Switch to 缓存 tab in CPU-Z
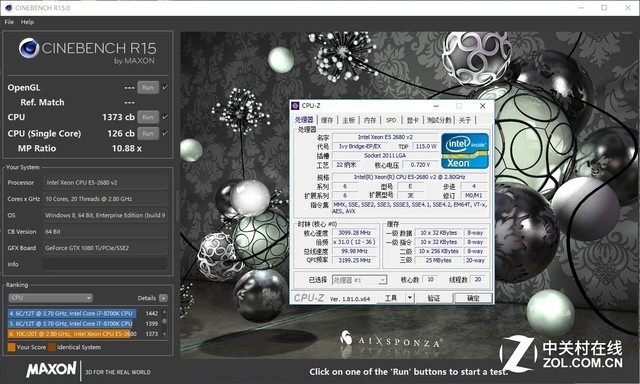This screenshot has width=640, height=384. [x=327, y=120]
